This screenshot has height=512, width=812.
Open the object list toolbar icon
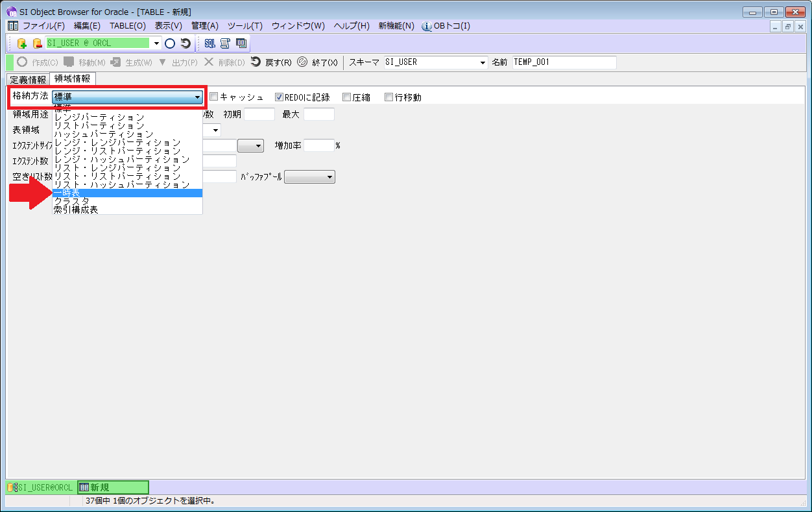(x=241, y=43)
